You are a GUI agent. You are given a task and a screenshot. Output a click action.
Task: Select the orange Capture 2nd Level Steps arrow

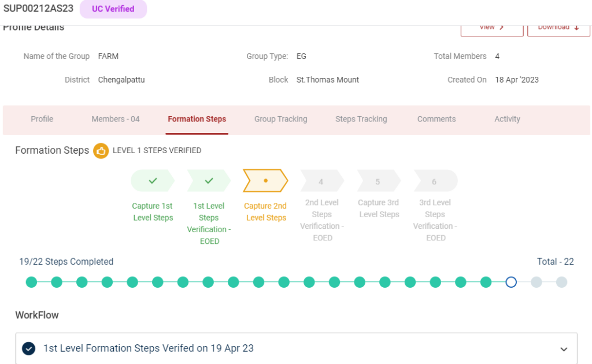[265, 181]
